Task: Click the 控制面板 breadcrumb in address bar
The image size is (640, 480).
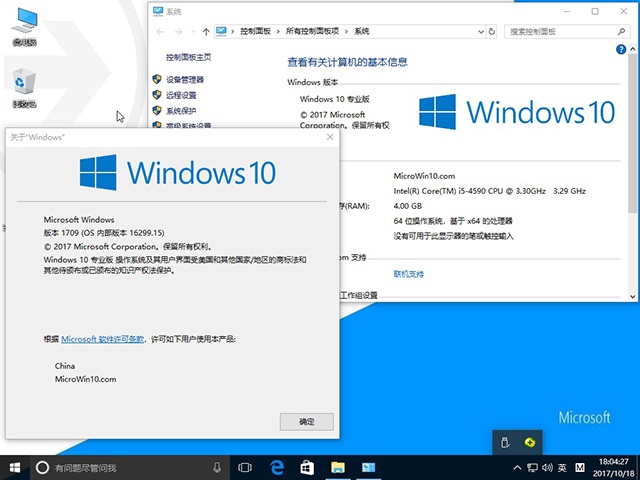Action: pyautogui.click(x=259, y=31)
